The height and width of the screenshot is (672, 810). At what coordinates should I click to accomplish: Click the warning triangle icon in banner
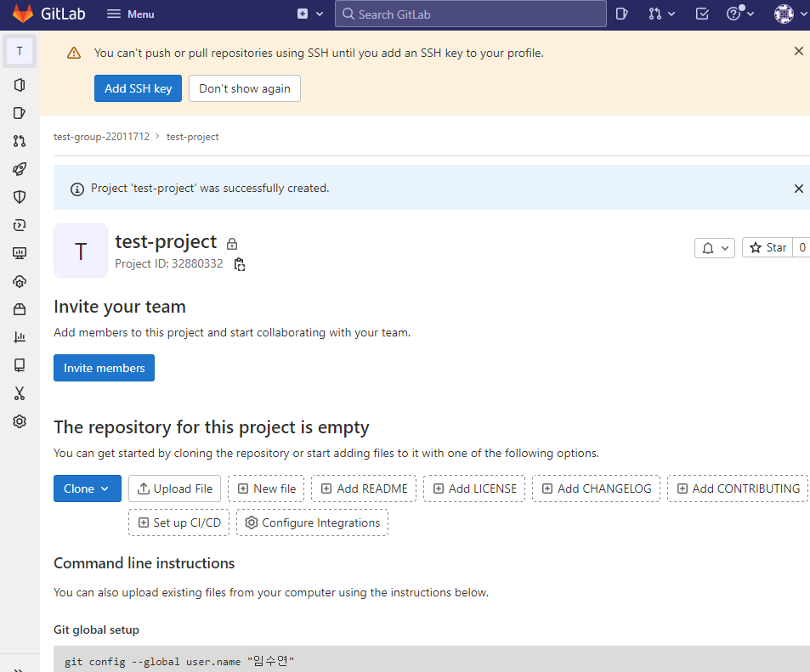tap(74, 54)
